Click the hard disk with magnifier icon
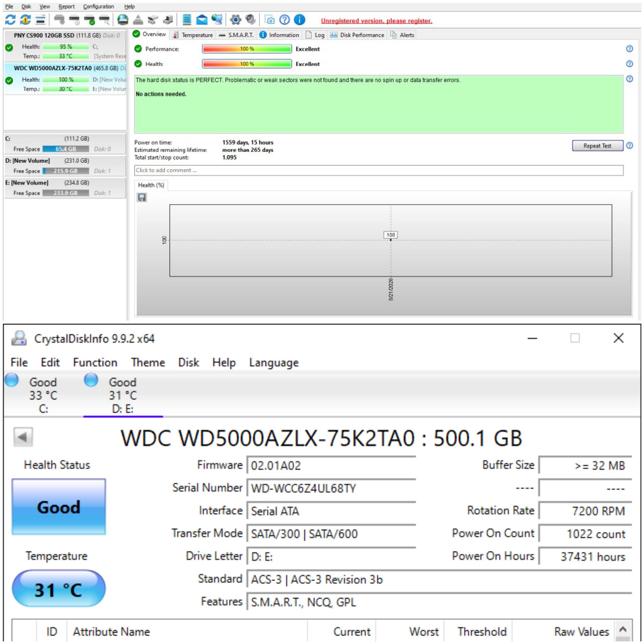644x644 pixels. pos(105,20)
